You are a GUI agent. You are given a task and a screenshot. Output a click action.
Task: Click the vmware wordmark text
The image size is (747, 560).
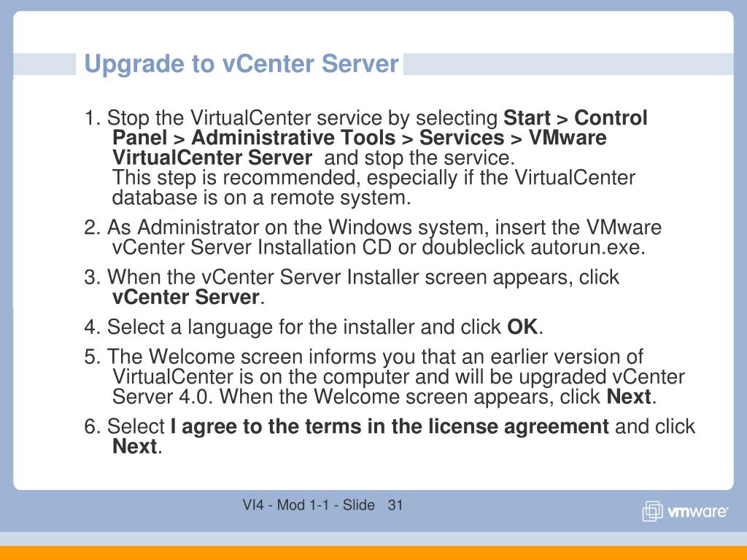tap(698, 512)
